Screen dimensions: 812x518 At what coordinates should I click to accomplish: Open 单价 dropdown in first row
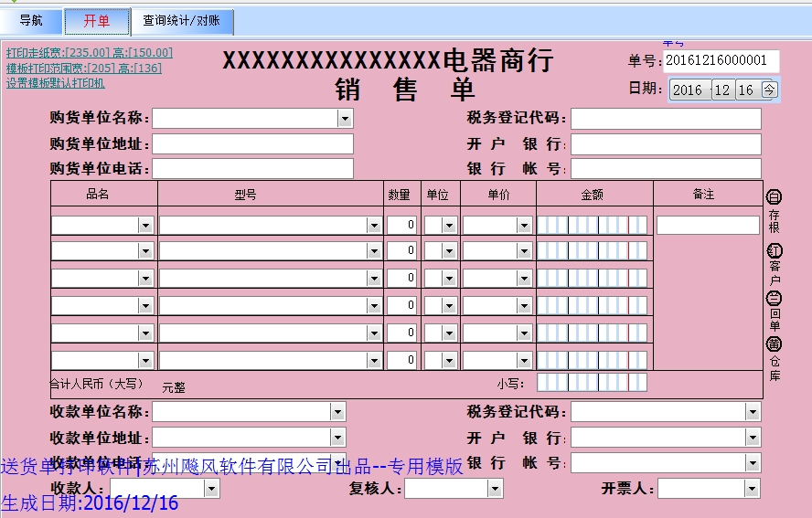(x=524, y=225)
